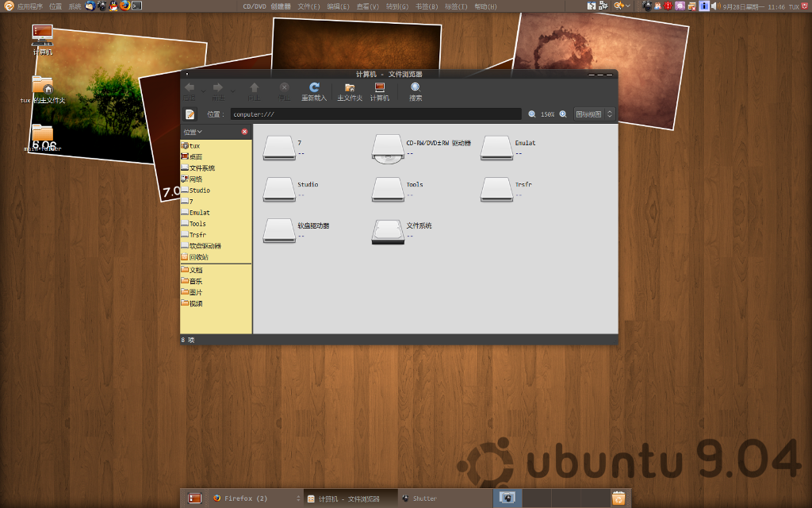Click the zoom out magnifier icon

[x=532, y=114]
